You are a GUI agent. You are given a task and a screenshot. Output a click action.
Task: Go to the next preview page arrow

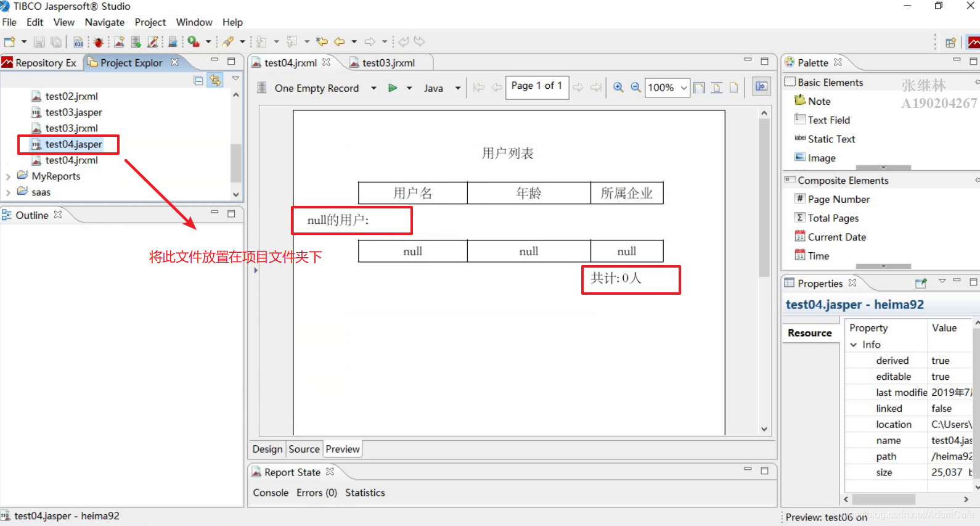pos(578,88)
